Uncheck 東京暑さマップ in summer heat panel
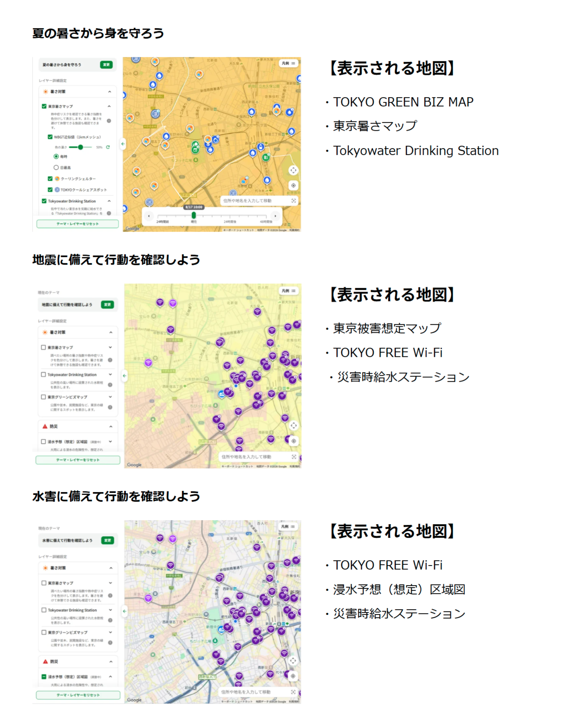Viewport: 566px width, 728px height. pos(44,106)
